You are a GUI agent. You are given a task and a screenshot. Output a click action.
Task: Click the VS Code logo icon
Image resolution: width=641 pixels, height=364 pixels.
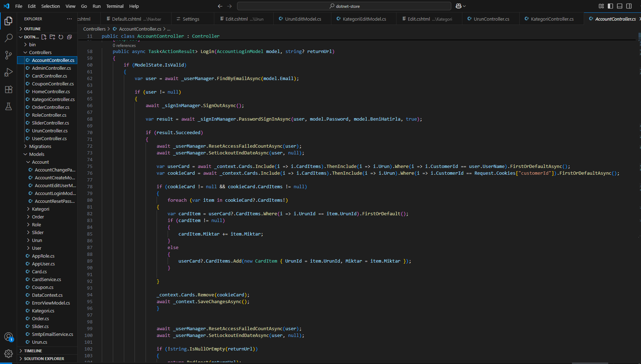(x=6, y=6)
